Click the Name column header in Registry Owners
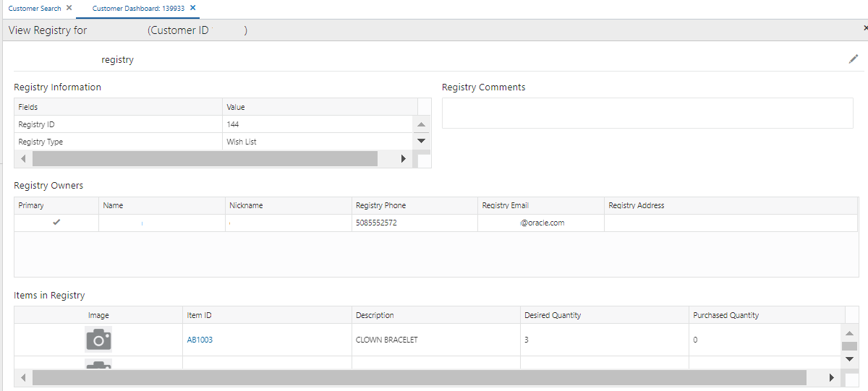 point(162,205)
